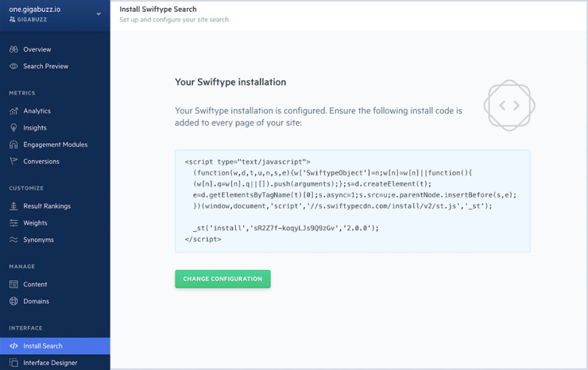Expand the one.gigabuzz.io account dropdown

click(99, 14)
